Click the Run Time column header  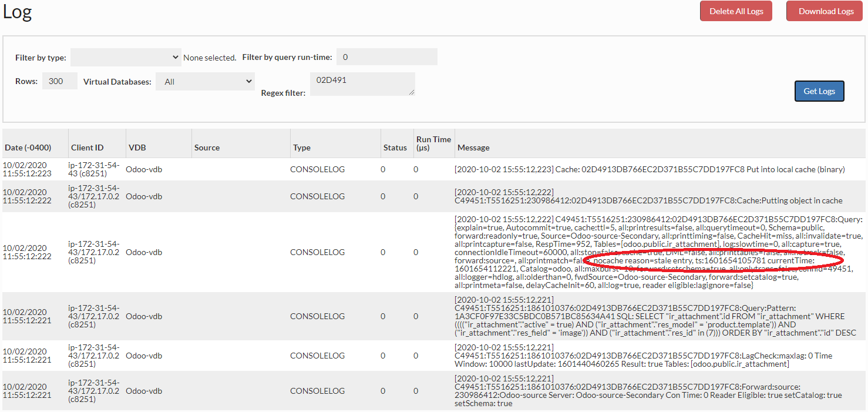click(433, 143)
